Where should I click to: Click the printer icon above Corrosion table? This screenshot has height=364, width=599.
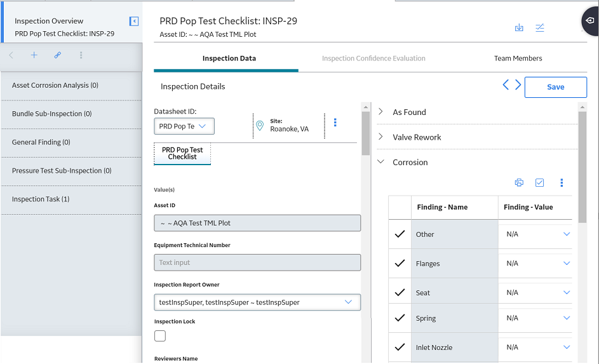point(519,182)
